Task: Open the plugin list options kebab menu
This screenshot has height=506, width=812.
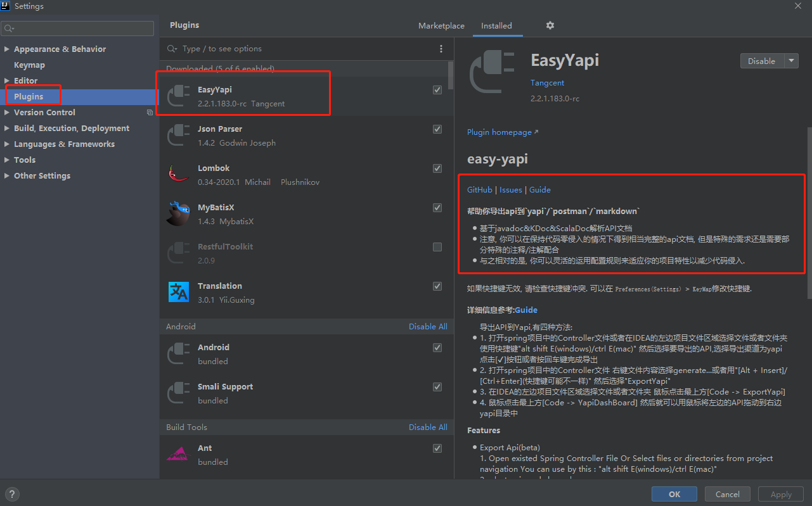Action: click(x=441, y=49)
